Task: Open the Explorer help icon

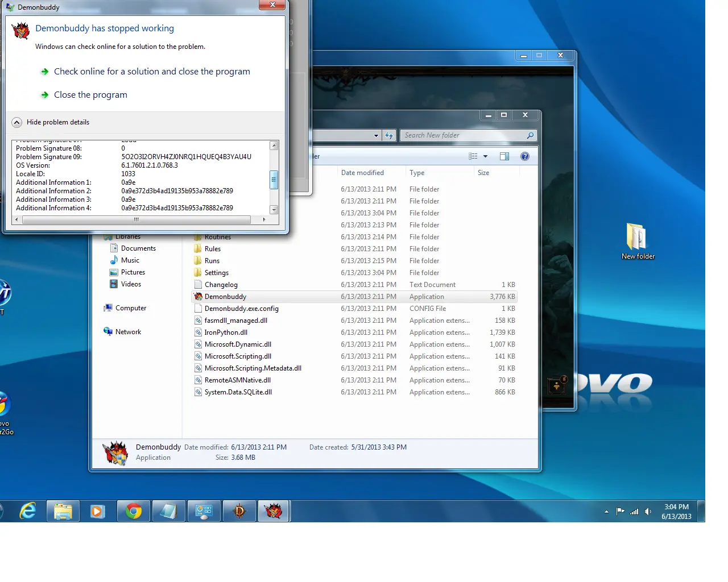Action: point(525,156)
